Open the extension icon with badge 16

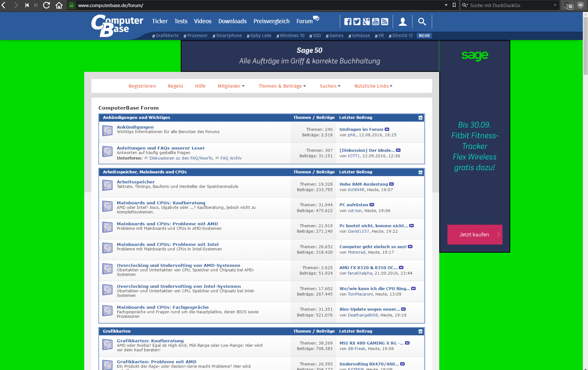pos(568,5)
